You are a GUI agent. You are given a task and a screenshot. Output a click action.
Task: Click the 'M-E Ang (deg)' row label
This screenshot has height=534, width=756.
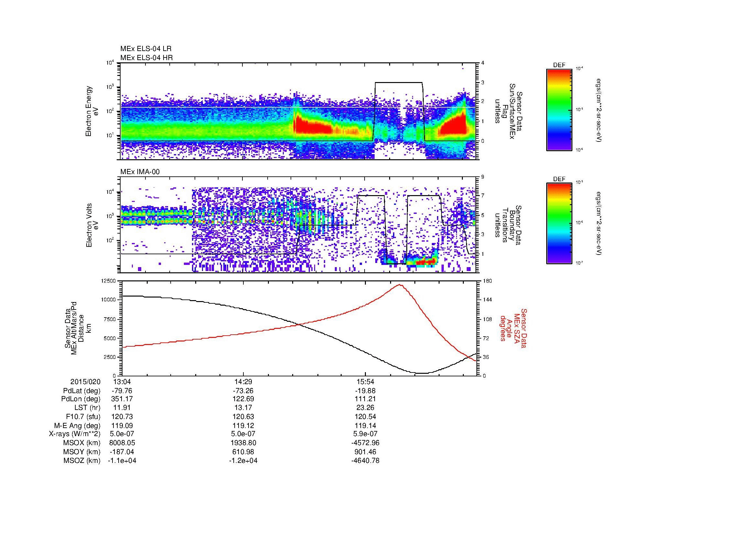coord(77,425)
